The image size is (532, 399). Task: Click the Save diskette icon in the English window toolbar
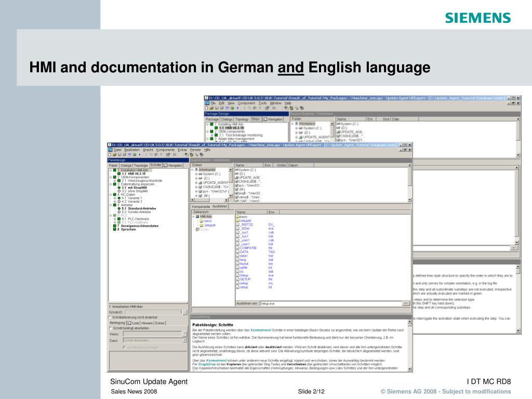point(217,108)
